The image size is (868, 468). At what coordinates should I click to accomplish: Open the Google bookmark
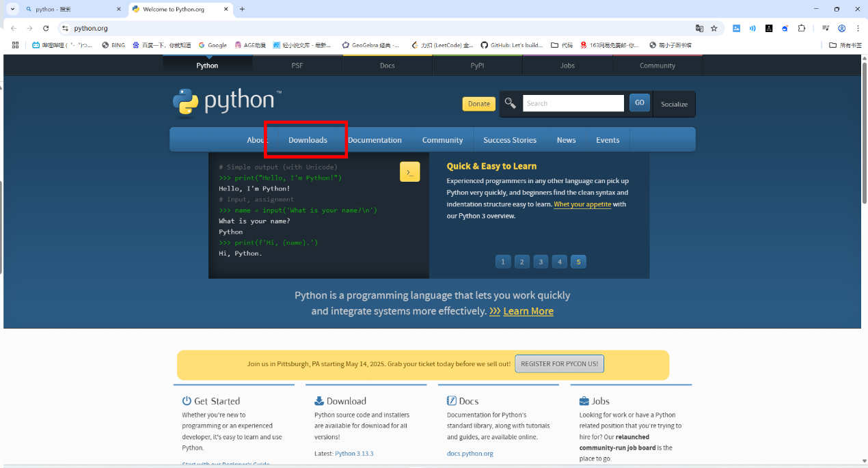click(x=213, y=45)
